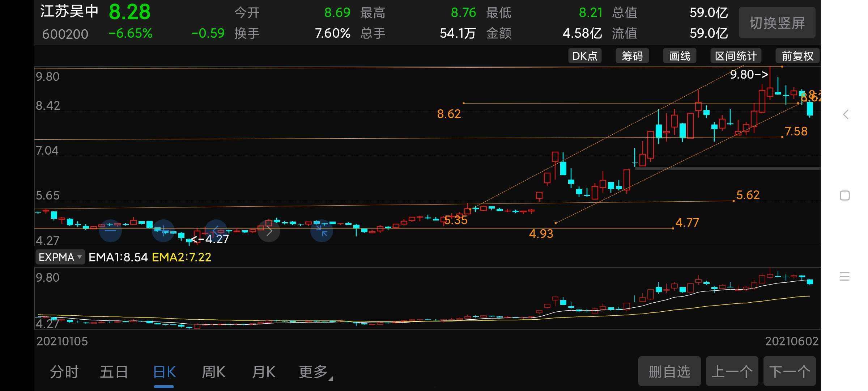Tap the stock name 江苏吴中

[x=69, y=11]
